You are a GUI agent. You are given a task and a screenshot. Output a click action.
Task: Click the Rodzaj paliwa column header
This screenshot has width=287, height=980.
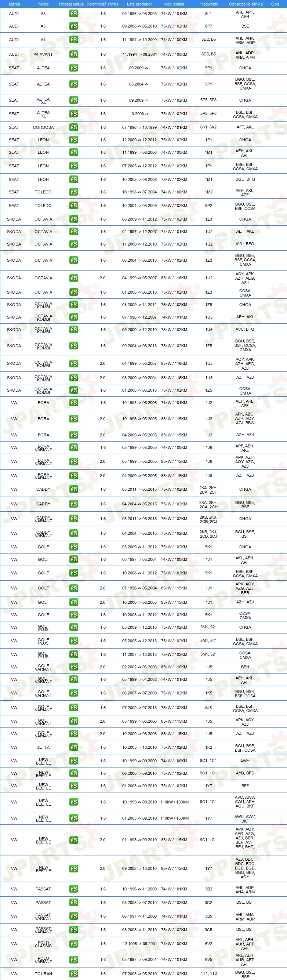click(71, 4)
